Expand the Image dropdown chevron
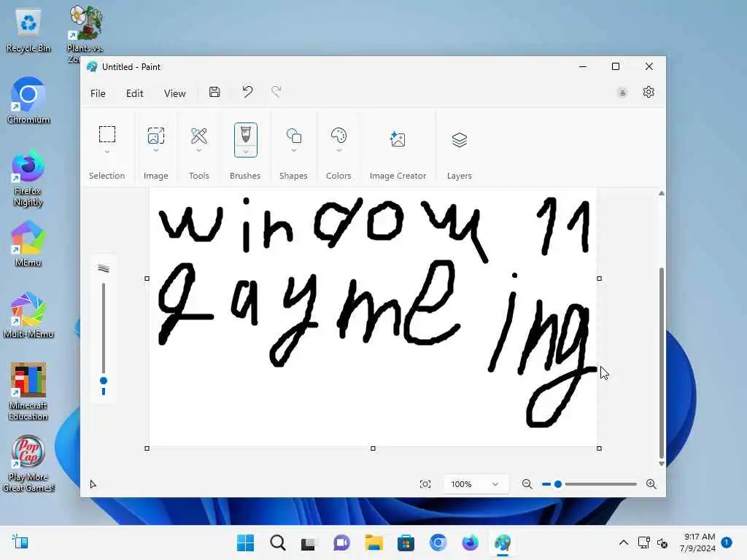 pyautogui.click(x=156, y=151)
